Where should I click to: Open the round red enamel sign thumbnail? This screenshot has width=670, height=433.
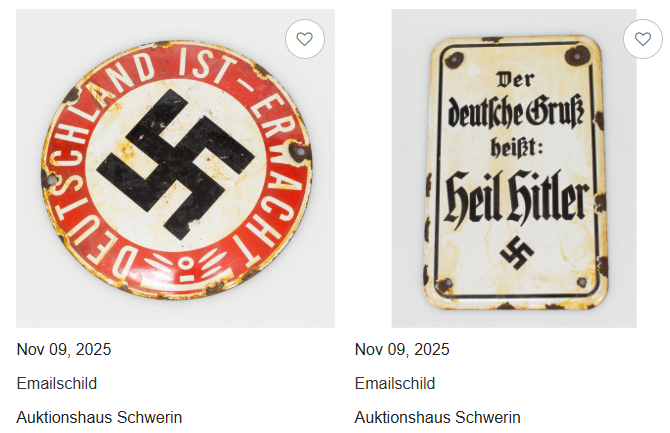tap(175, 168)
